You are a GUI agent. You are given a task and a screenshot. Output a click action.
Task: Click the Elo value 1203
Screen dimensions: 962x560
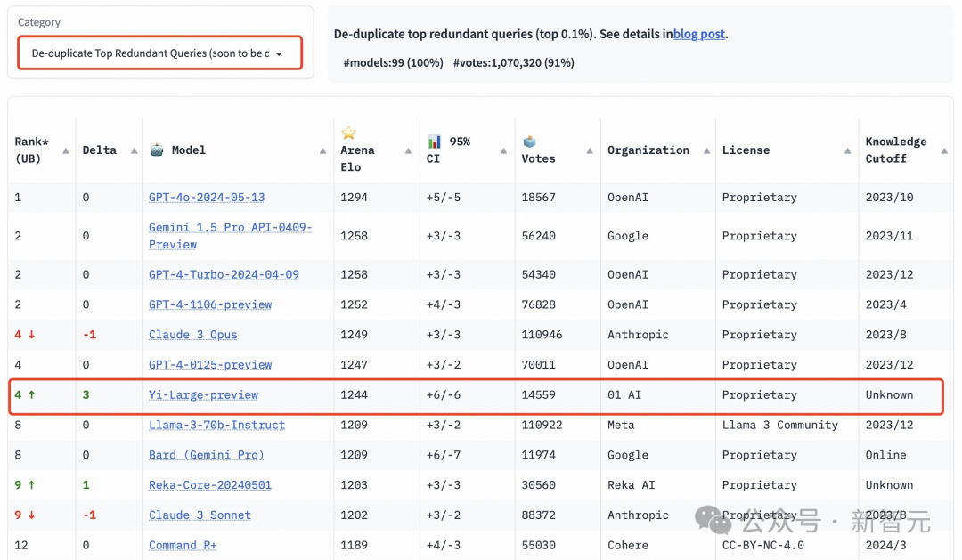coord(354,485)
